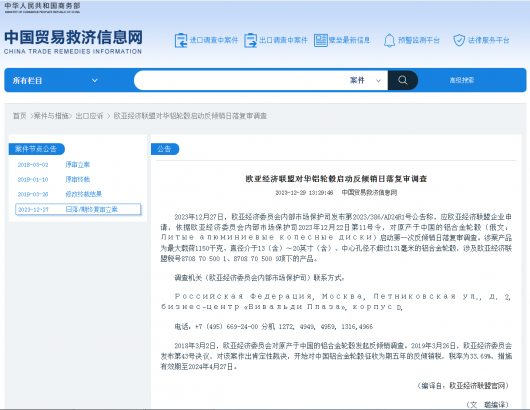The width and height of the screenshot is (530, 410).
Task: Click the 编译自 source credit line
Action: point(463,386)
